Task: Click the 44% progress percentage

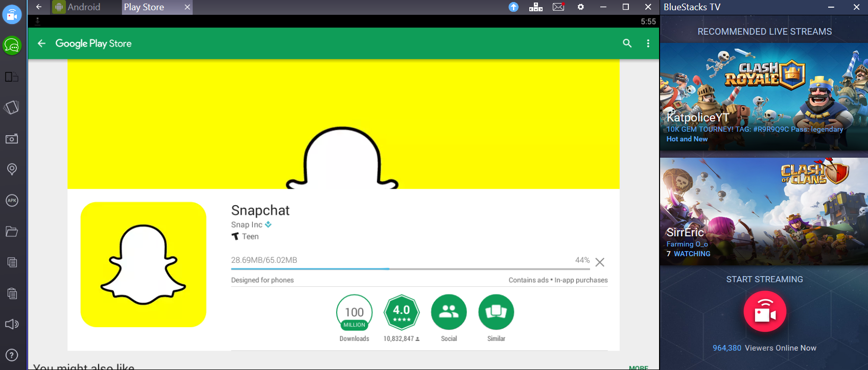Action: point(582,260)
